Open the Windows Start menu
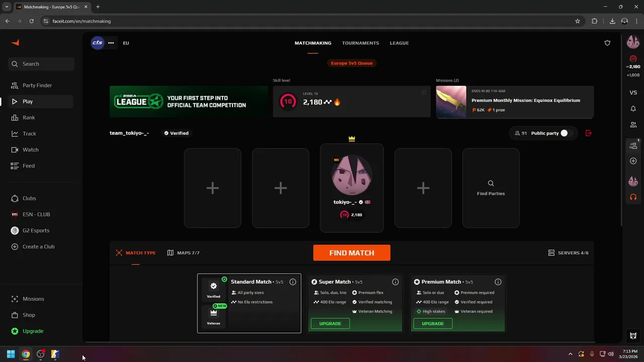The image size is (644, 362). click(11, 354)
